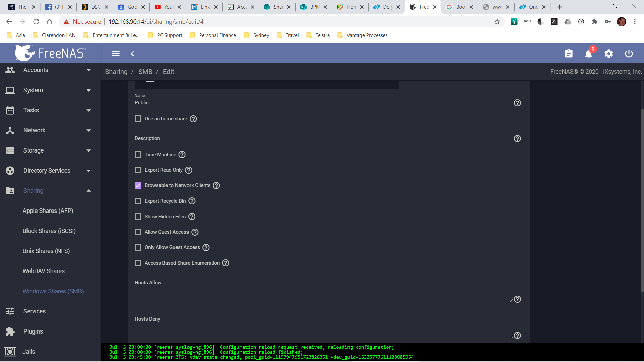This screenshot has width=644, height=362.
Task: Open the Personal Finance bookmark folder
Action: coord(213,35)
